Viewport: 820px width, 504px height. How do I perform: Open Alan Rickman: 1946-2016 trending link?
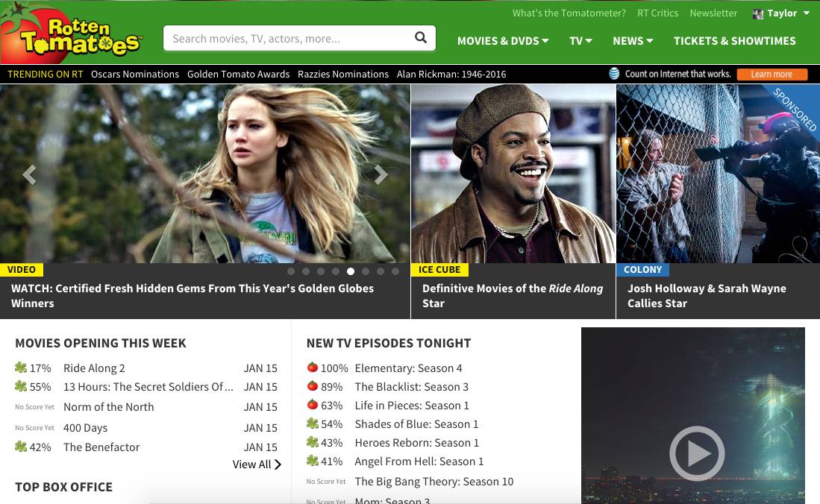(451, 75)
